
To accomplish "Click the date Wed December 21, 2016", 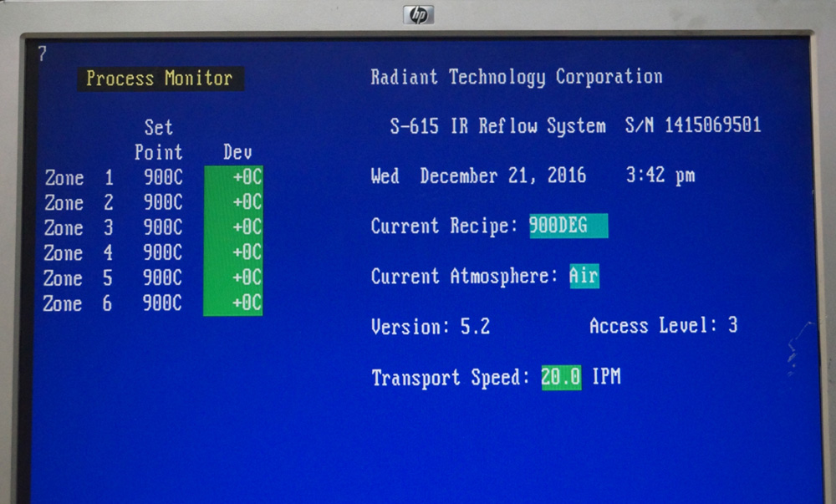I will tap(478, 176).
